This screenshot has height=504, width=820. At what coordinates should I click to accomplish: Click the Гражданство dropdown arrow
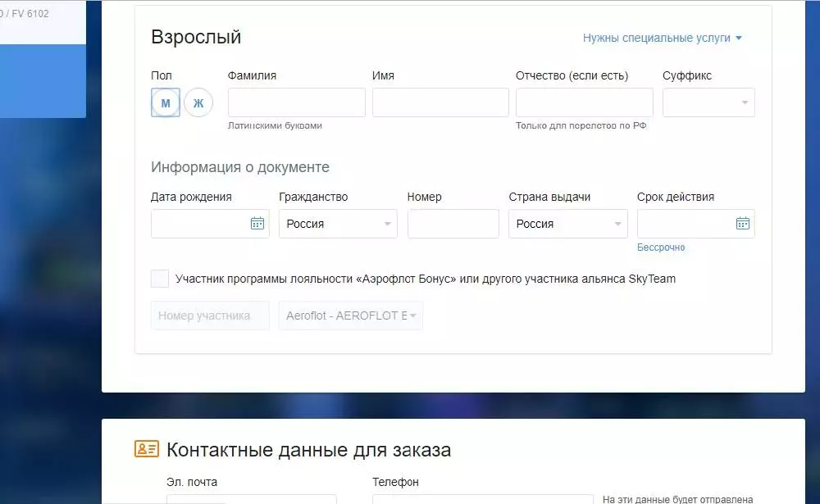(x=387, y=223)
